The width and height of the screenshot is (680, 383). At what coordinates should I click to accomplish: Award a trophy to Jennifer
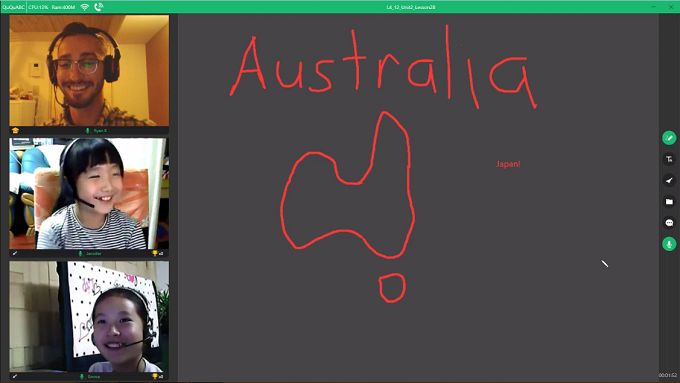(155, 253)
